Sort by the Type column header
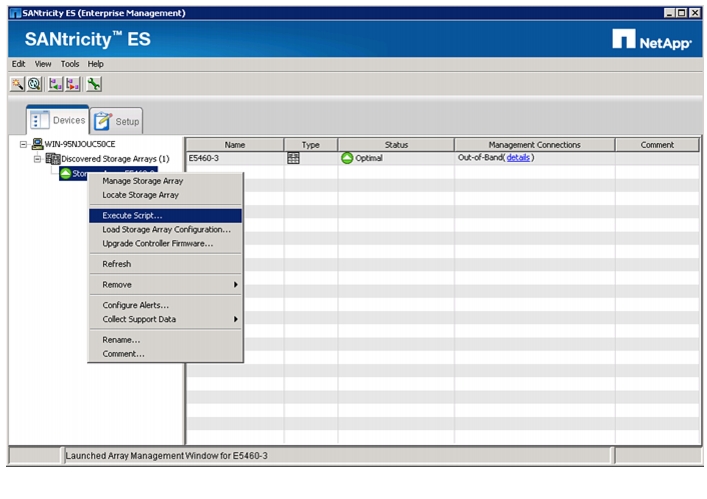Viewport: 707px width, 499px height. (x=310, y=145)
